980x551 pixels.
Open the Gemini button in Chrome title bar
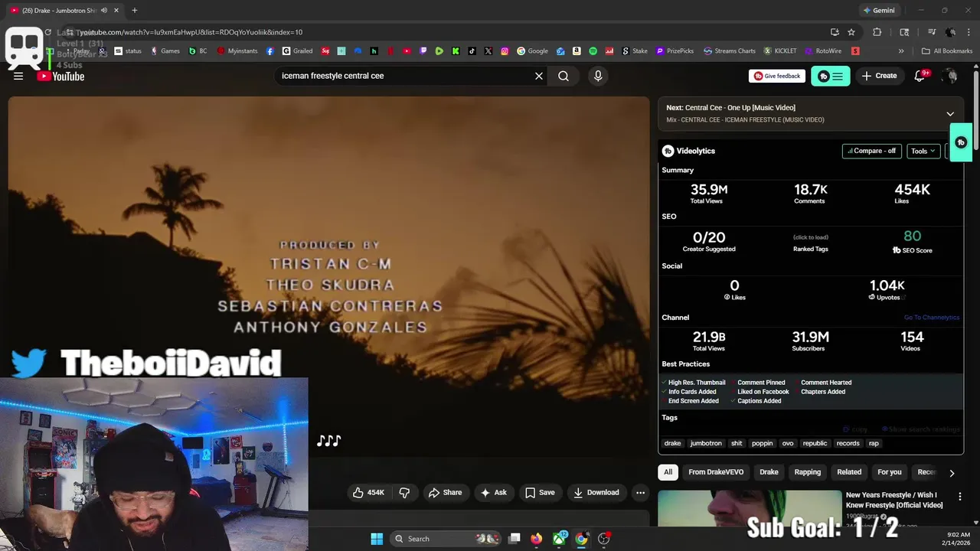point(879,10)
